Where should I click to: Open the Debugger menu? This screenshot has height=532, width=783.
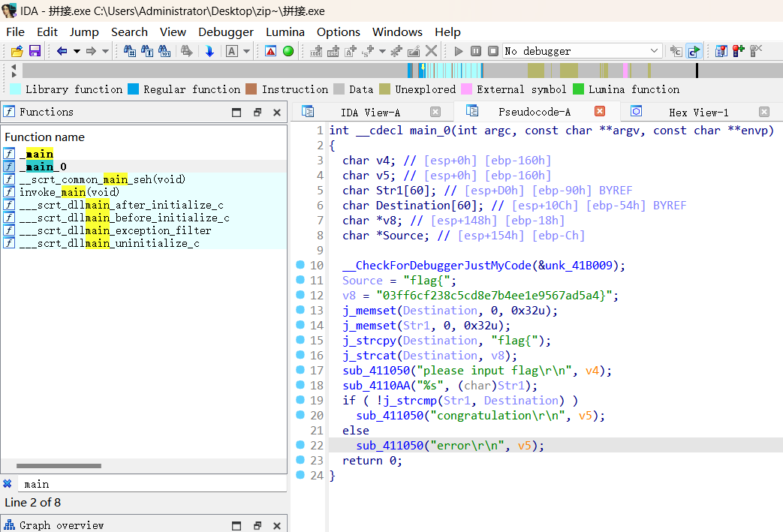[226, 32]
